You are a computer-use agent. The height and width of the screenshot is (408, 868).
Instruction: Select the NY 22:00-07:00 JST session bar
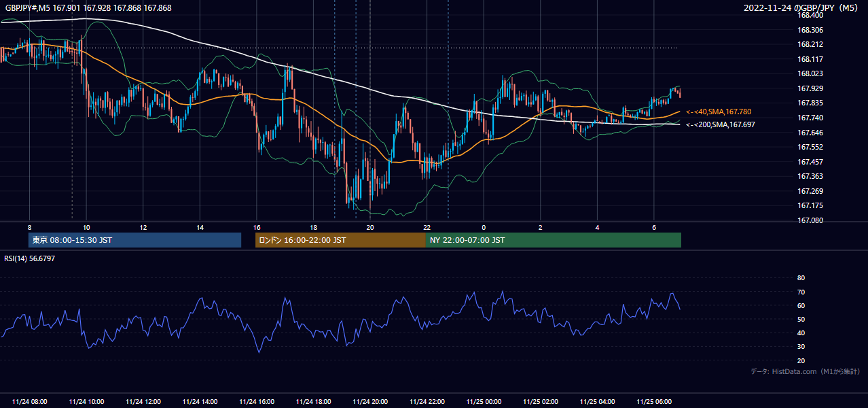tap(554, 240)
